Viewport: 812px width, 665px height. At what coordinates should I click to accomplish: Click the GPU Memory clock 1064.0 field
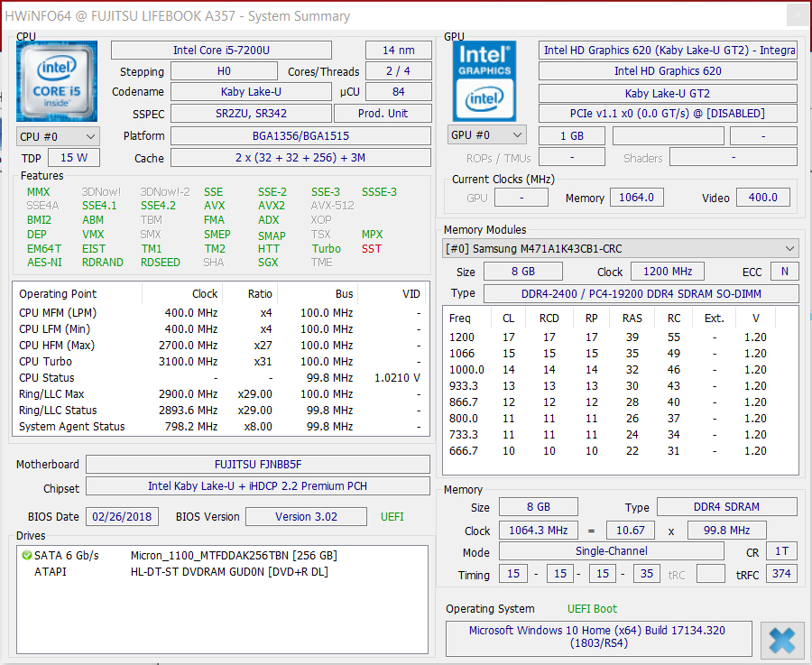tap(636, 198)
